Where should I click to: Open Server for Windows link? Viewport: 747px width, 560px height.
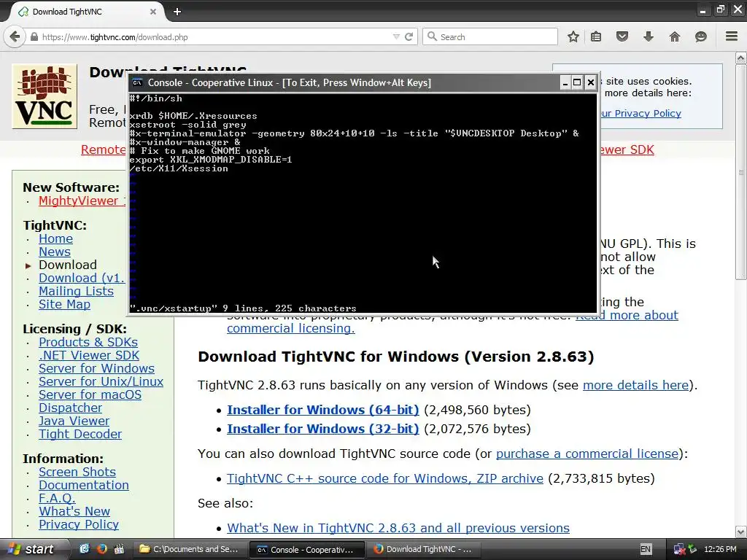pos(97,368)
